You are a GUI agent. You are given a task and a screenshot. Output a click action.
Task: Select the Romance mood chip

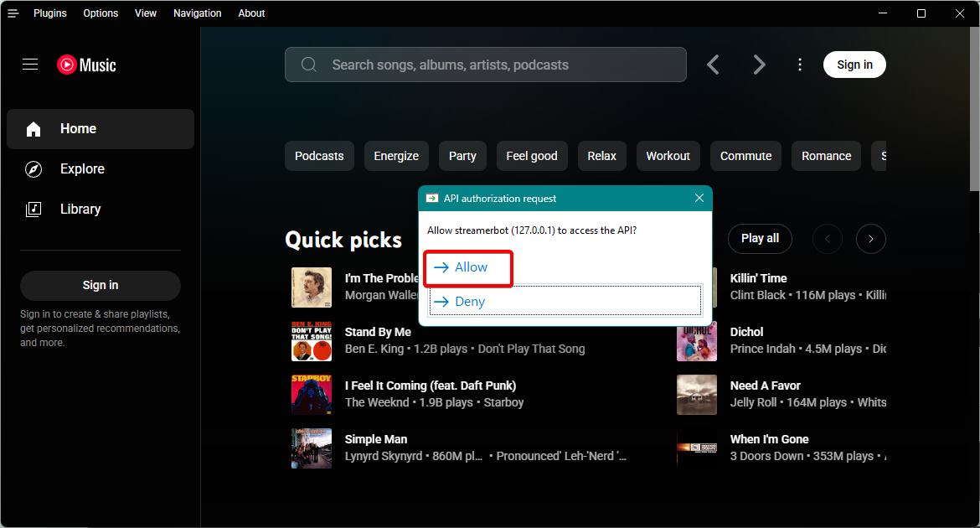pyautogui.click(x=826, y=156)
